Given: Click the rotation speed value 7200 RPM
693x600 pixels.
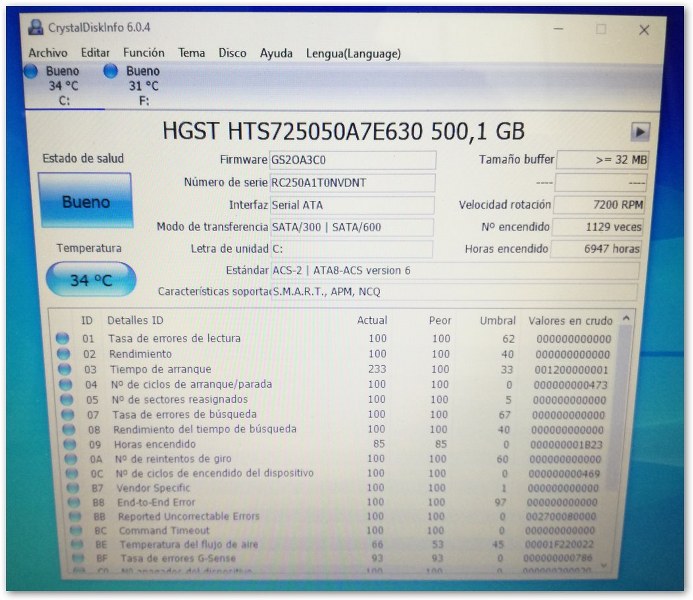Looking at the screenshot, I should tap(599, 205).
